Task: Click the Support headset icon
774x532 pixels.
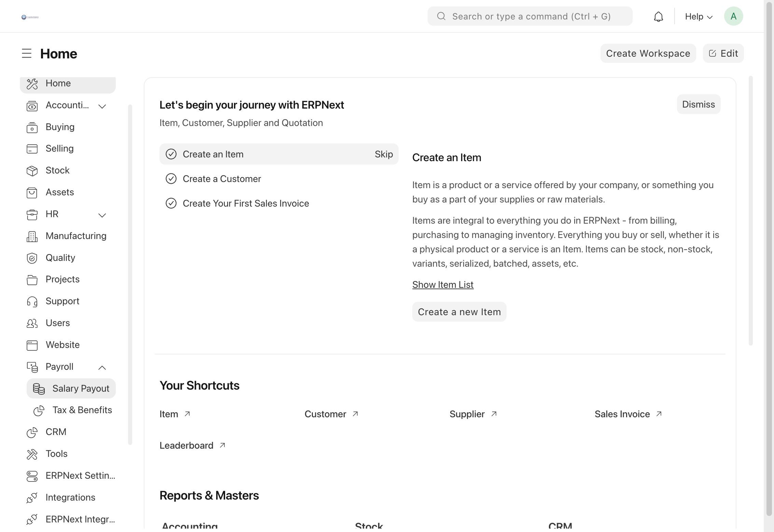Action: point(32,302)
